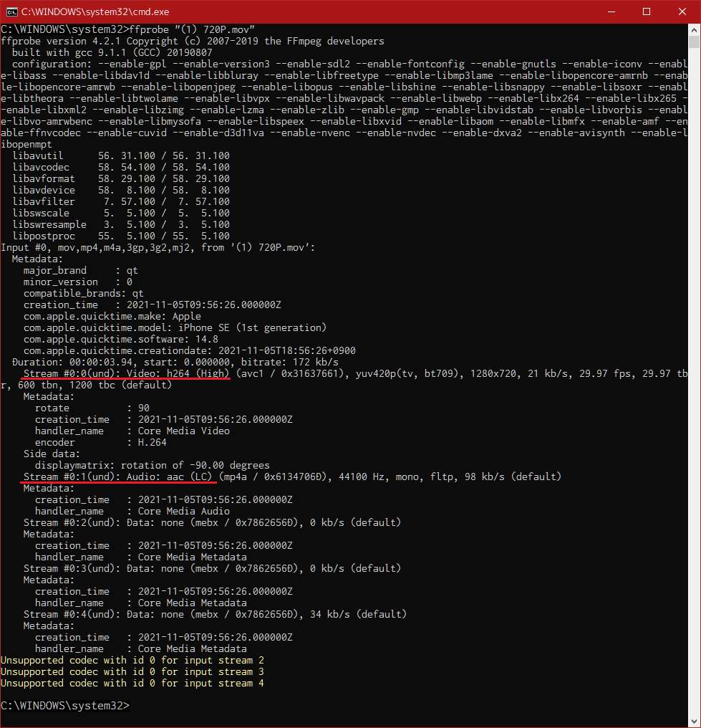Viewport: 701px width, 728px height.
Task: Minimize the cmd.exe window
Action: click(x=611, y=11)
